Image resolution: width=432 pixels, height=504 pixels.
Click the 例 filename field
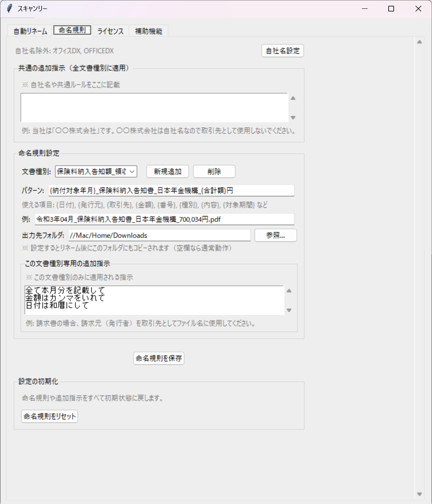164,219
